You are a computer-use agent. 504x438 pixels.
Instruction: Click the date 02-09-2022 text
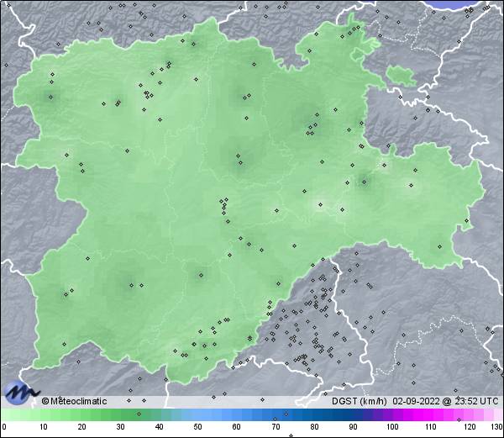(x=416, y=401)
